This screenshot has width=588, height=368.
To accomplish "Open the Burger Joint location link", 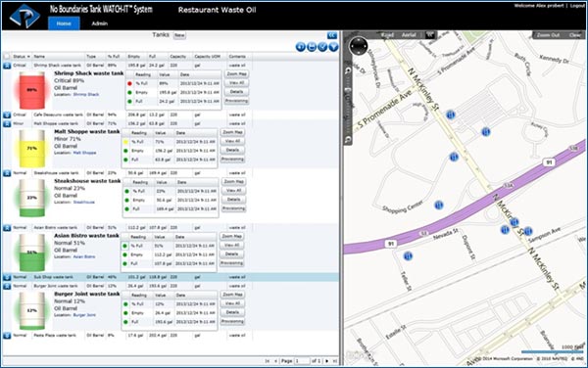I will 84,315.
